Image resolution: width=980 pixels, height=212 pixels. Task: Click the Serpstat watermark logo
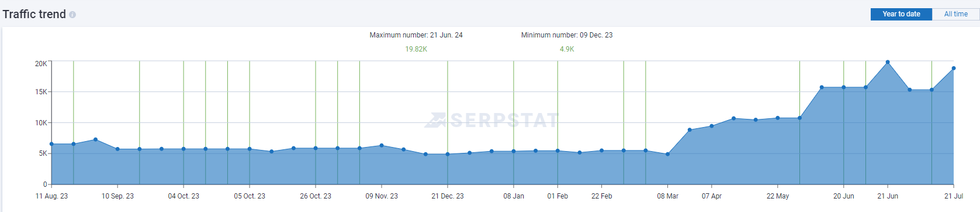coord(491,120)
